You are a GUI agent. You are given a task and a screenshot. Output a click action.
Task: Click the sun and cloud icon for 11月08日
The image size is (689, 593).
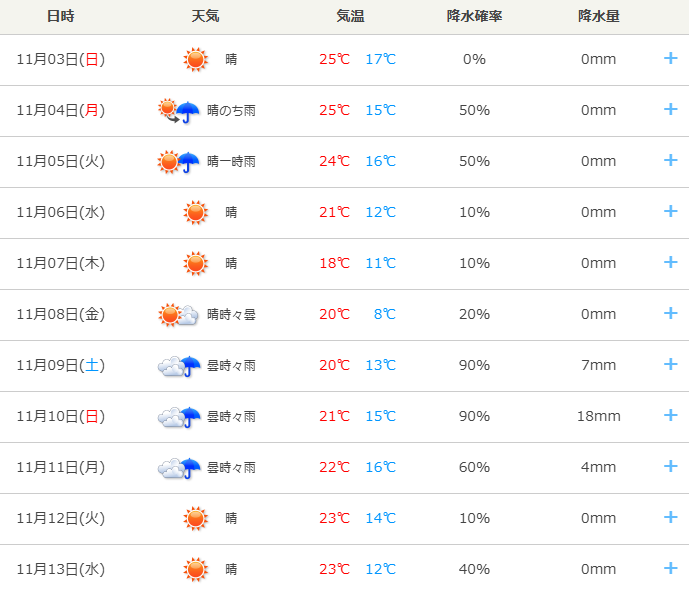point(179,315)
